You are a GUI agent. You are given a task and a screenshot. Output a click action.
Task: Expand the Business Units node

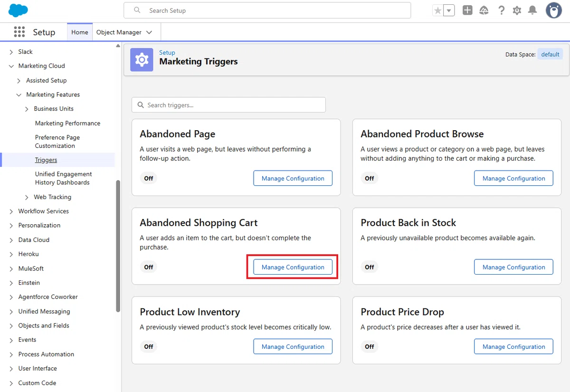click(27, 109)
